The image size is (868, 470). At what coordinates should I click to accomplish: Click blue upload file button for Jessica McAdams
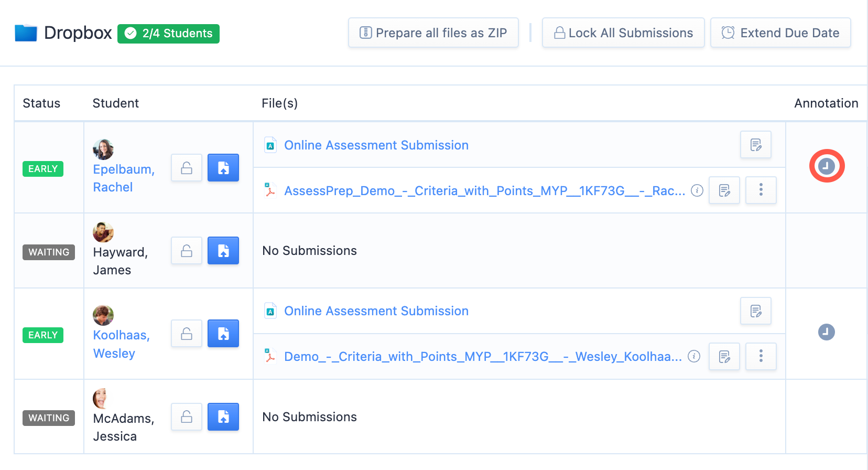[x=223, y=417]
